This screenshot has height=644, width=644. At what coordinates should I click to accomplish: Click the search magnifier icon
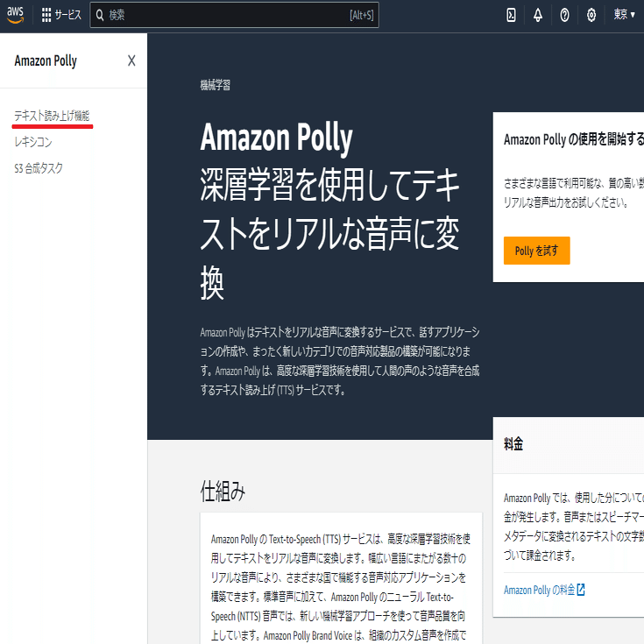click(x=100, y=15)
